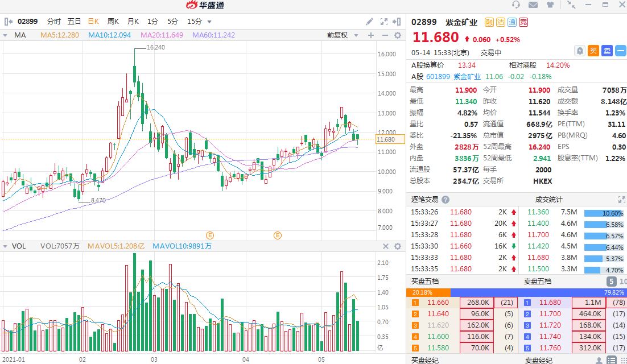Click the 10.60% volume distribution bar
The width and height of the screenshot is (627, 364).
[604, 213]
